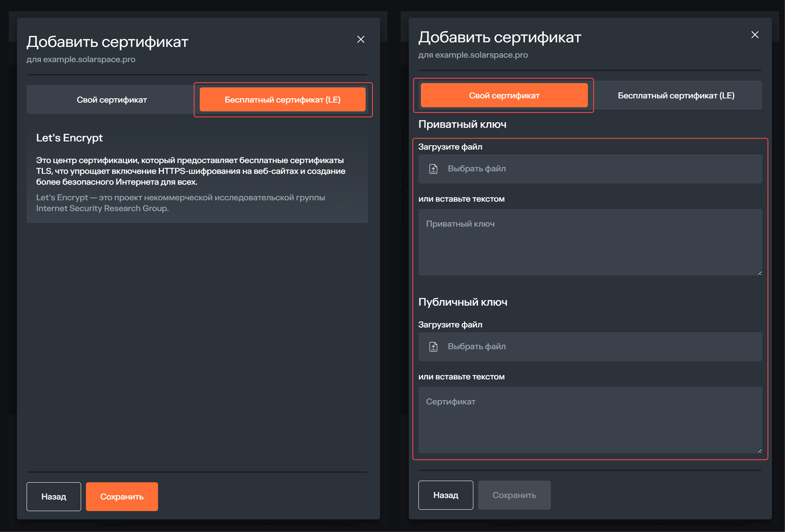
Task: Focus the Сертификат text area
Action: coord(590,420)
